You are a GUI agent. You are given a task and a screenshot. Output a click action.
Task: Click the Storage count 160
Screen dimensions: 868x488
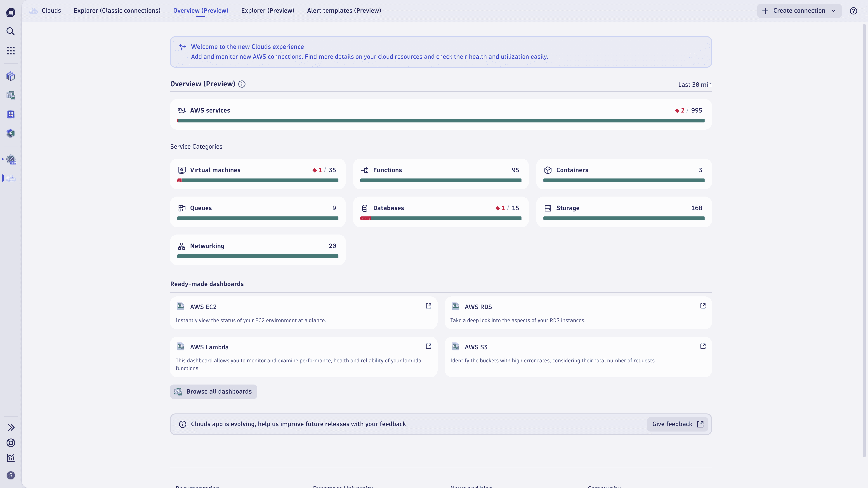point(696,208)
